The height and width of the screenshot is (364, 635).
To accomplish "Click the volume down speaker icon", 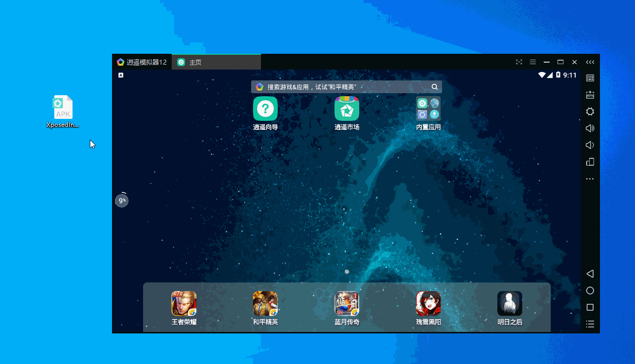I will (590, 145).
